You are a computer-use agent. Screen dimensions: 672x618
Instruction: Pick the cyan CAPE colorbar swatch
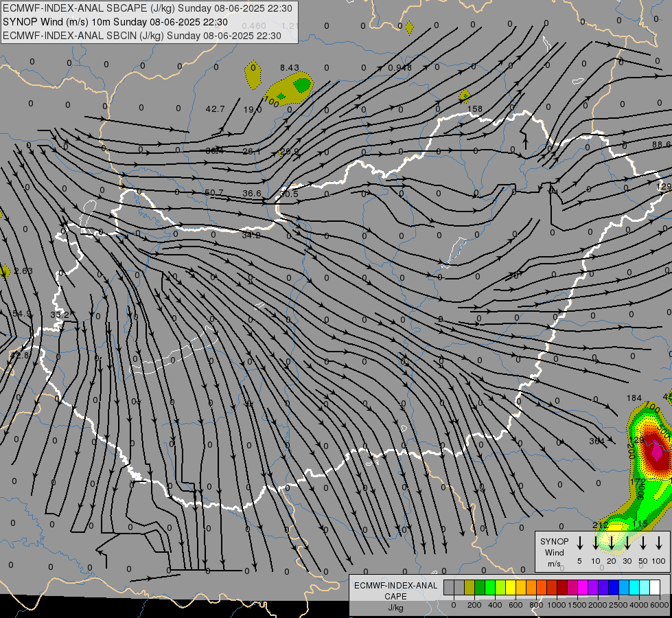click(x=635, y=587)
